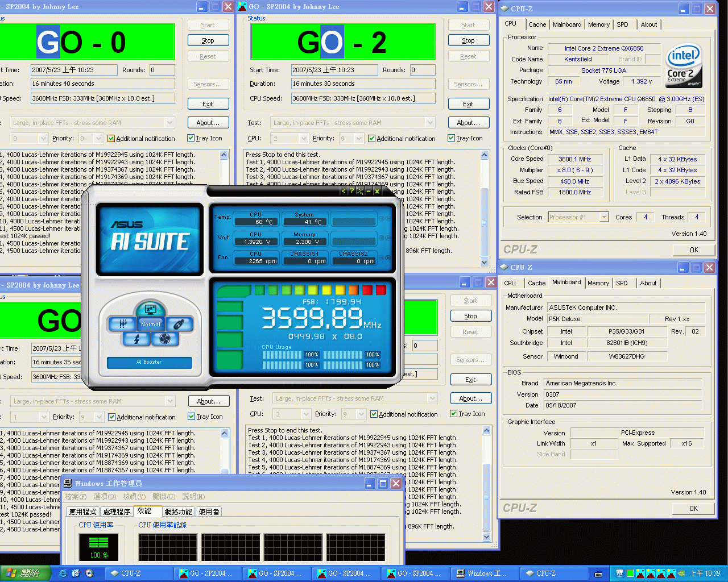Click the lightning bolt icon in AI Suite
This screenshot has height=582, width=728.
point(136,339)
